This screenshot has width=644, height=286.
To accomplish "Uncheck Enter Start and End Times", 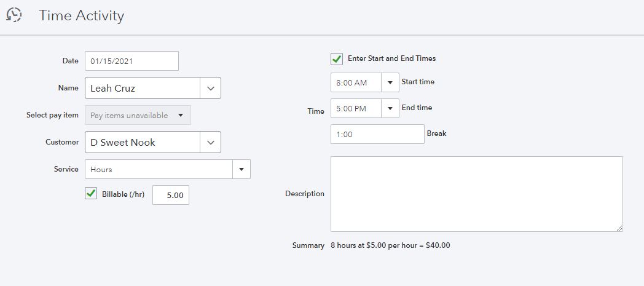I will [x=337, y=59].
